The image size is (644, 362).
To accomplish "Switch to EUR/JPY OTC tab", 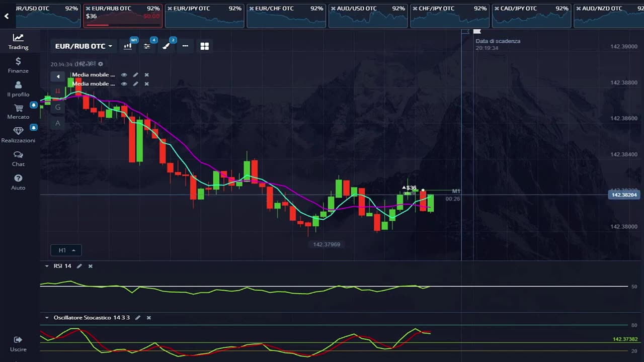I will pyautogui.click(x=204, y=16).
